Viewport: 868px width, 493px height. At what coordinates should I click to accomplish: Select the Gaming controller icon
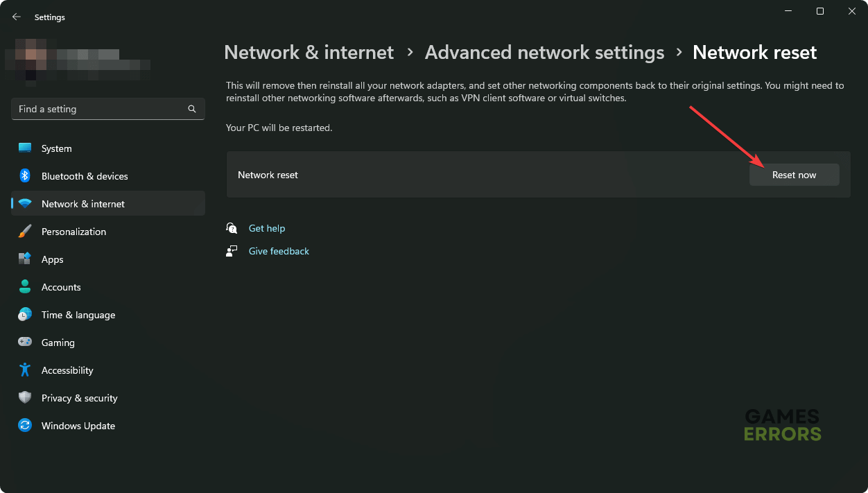25,343
